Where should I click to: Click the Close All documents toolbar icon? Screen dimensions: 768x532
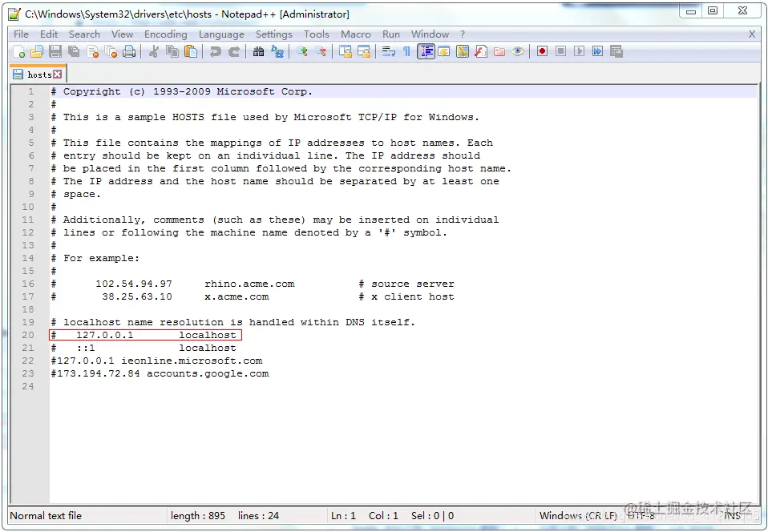(x=111, y=51)
